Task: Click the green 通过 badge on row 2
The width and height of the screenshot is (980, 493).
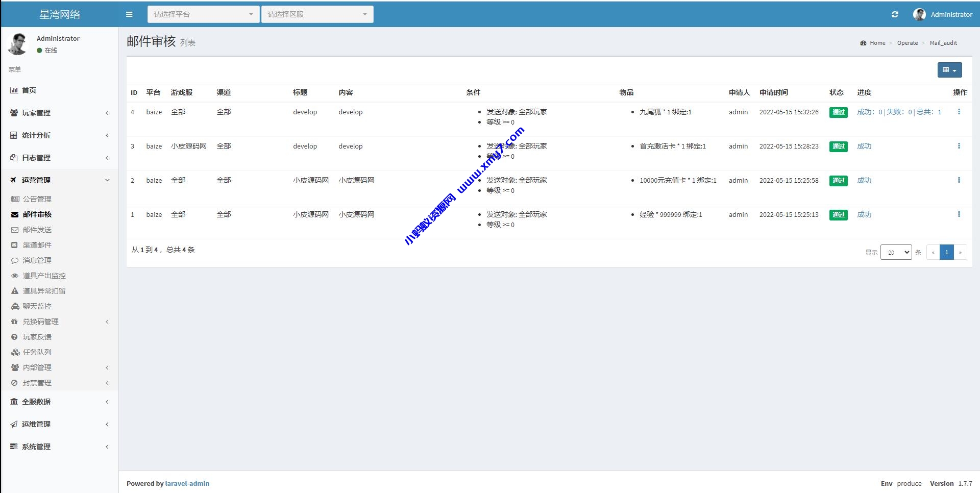Action: [x=838, y=181]
